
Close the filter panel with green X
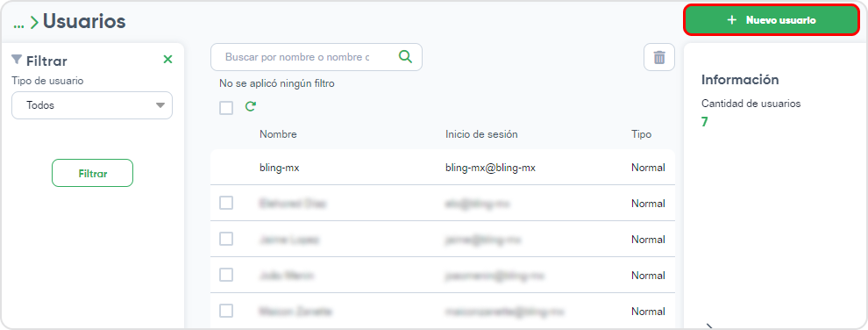[167, 60]
